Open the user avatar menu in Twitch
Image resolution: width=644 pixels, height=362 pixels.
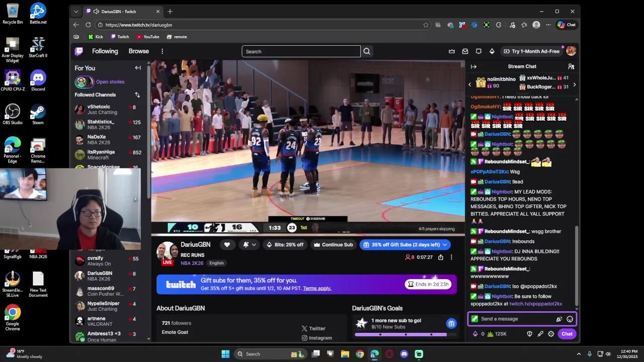(x=571, y=51)
